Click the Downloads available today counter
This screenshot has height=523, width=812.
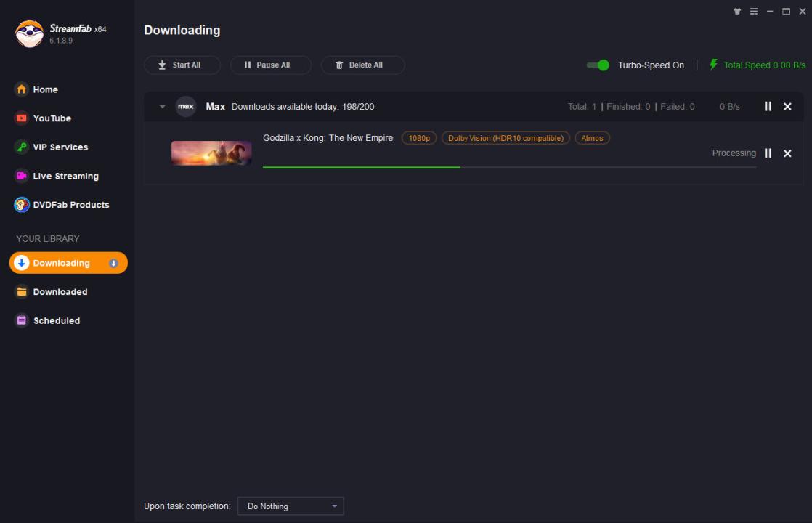[x=303, y=107]
